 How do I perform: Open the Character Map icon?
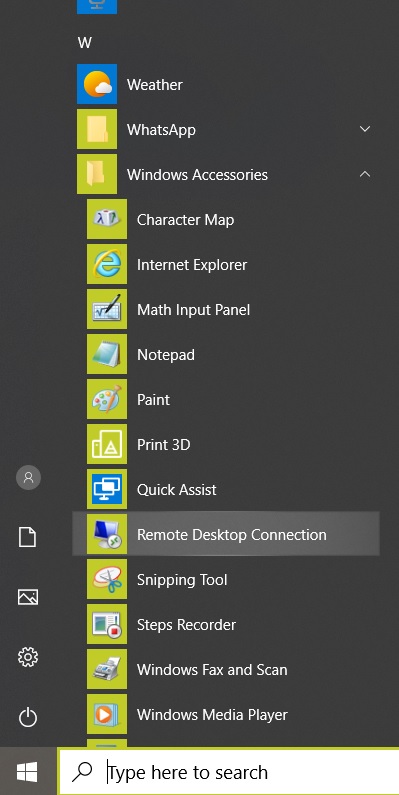107,219
